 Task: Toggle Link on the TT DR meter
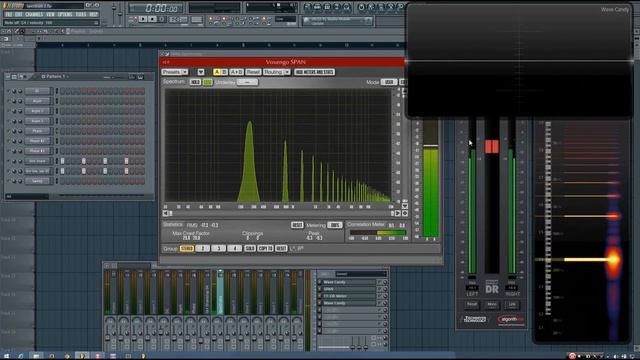(x=512, y=304)
